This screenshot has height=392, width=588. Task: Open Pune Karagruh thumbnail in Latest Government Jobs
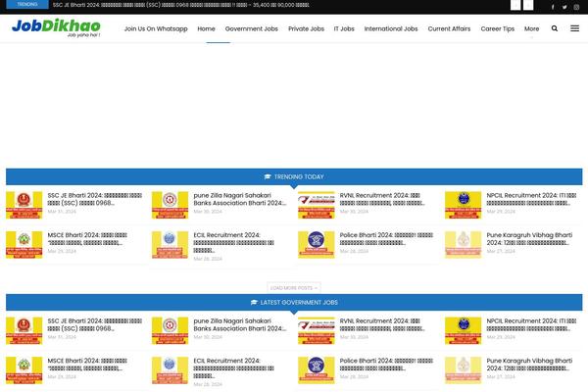(x=464, y=370)
